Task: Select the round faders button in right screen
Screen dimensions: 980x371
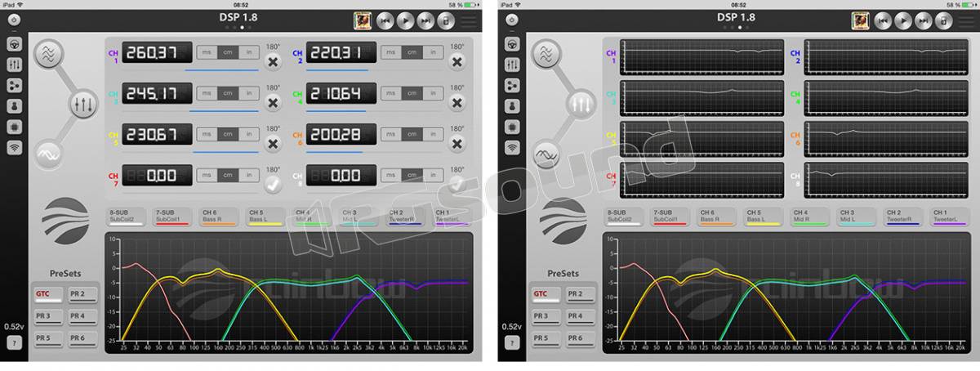Action: pyautogui.click(x=581, y=105)
